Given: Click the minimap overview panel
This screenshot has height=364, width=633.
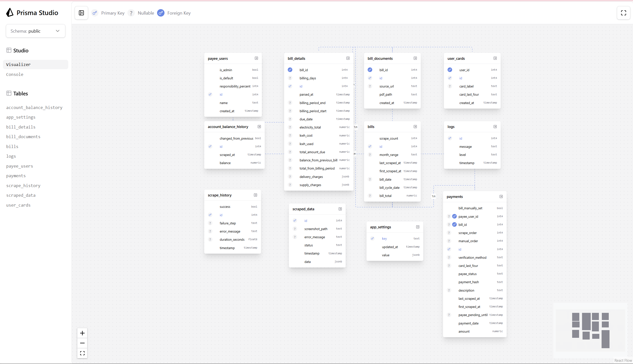Looking at the screenshot, I should click(x=590, y=330).
